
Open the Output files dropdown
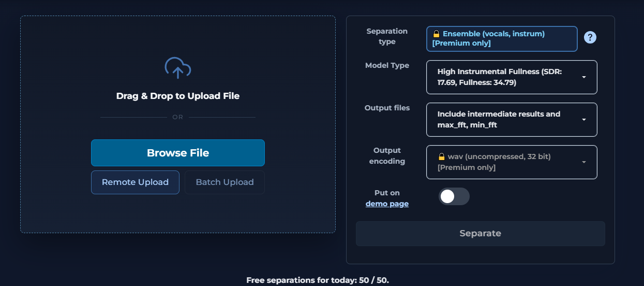512,120
